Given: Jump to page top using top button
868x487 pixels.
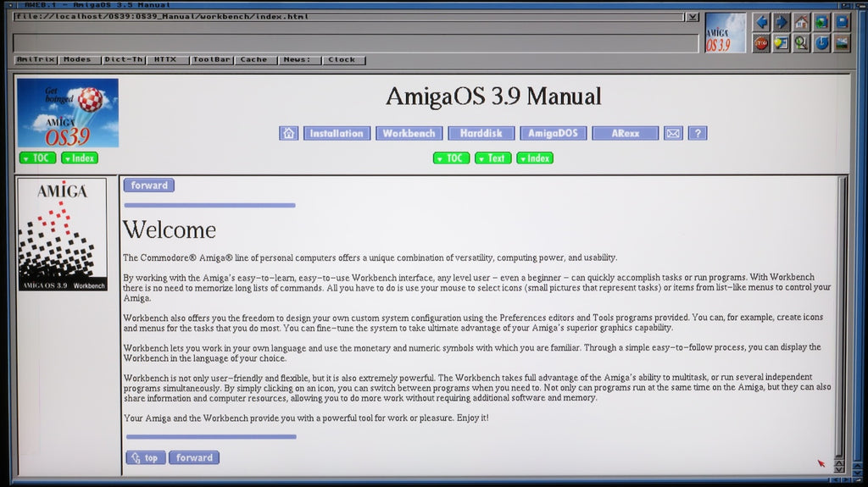Looking at the screenshot, I should point(146,458).
